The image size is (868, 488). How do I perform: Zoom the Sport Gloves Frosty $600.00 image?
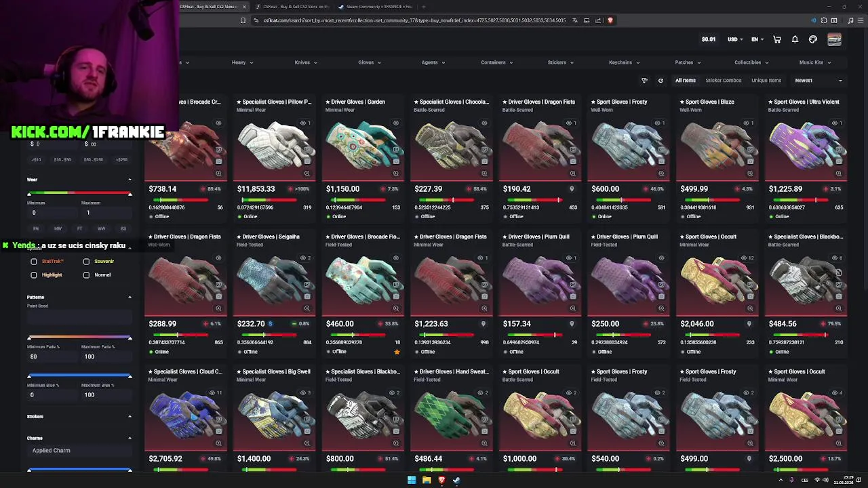pos(661,174)
